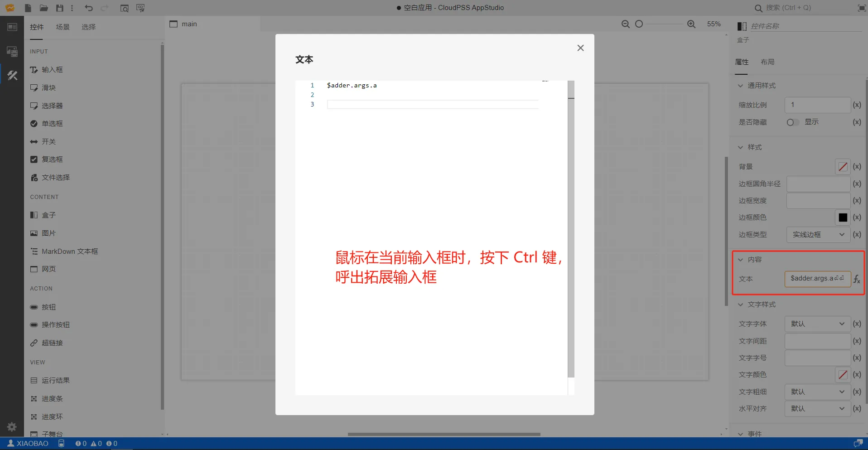Image resolution: width=868 pixels, height=450 pixels.
Task: Open the resources sidebar icon
Action: [x=12, y=51]
